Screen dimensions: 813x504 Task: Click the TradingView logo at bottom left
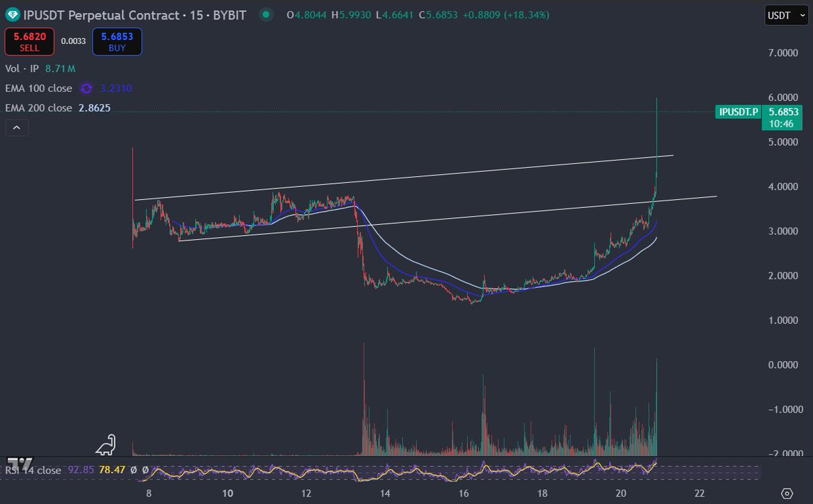22,463
